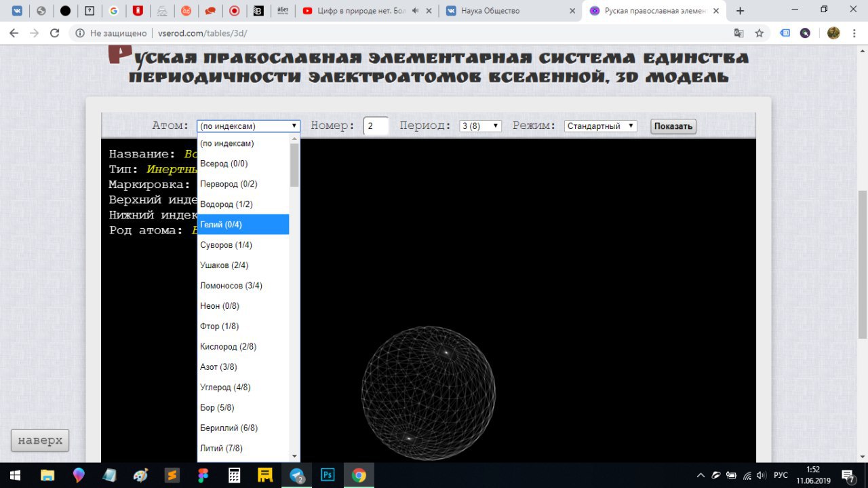Viewport: 868px width, 488px height.
Task: Choose 'Ломоносов (3/4)' from the list
Action: (x=243, y=286)
